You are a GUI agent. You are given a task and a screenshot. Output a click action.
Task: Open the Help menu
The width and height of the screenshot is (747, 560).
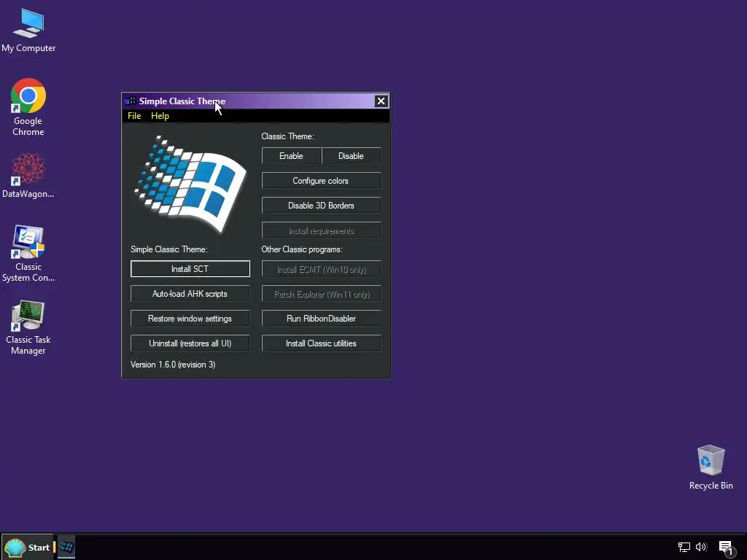click(160, 116)
